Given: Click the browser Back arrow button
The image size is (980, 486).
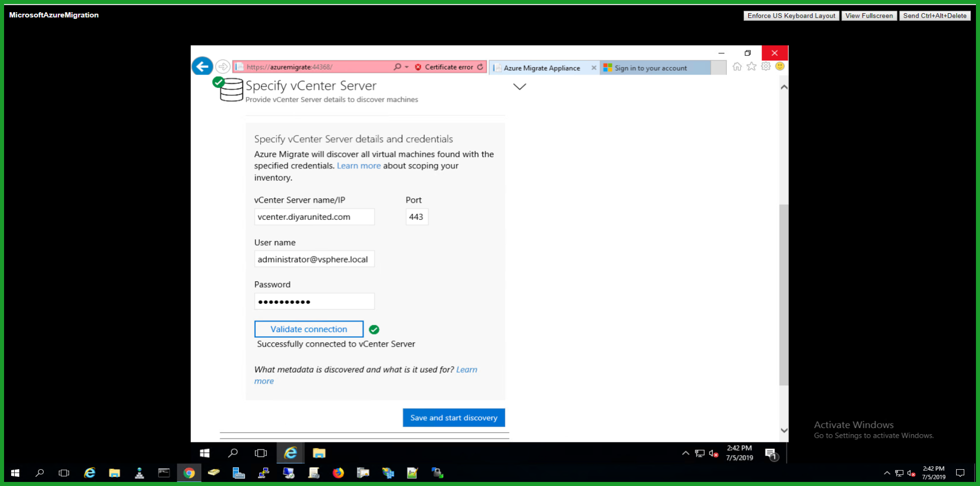Looking at the screenshot, I should (202, 66).
